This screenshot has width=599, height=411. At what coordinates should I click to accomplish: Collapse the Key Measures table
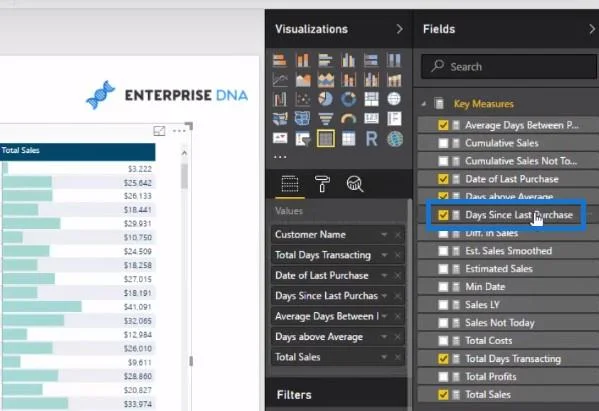coord(424,104)
